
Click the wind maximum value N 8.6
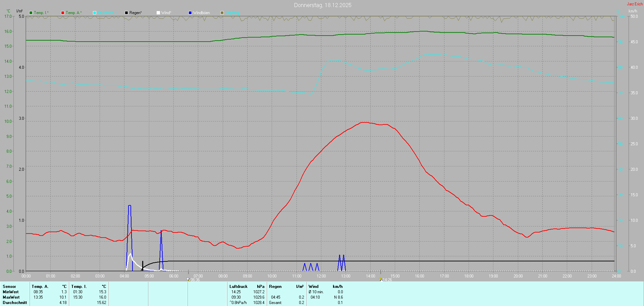tap(338, 297)
